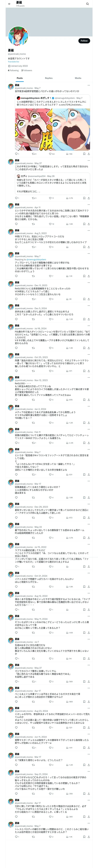Image resolution: width=98 pixels, height=868 pixels.
Task: Share the first May 7 post
Action: point(89,154)
